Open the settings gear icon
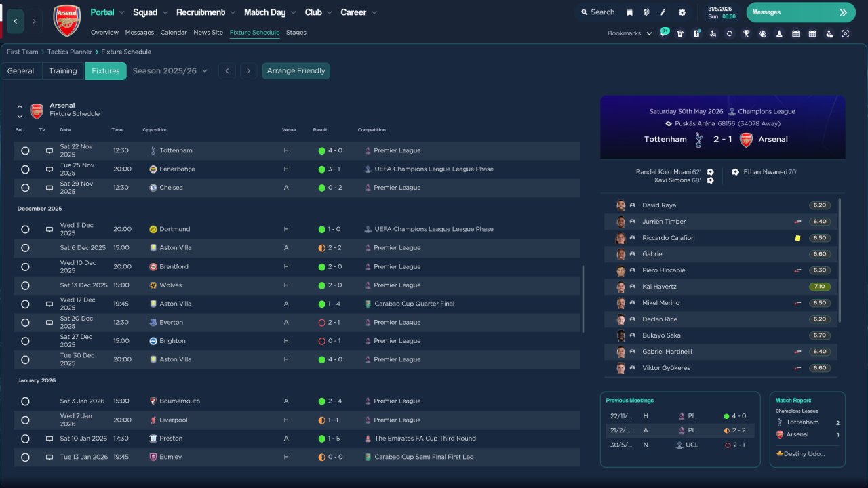The height and width of the screenshot is (488, 868). click(x=682, y=12)
